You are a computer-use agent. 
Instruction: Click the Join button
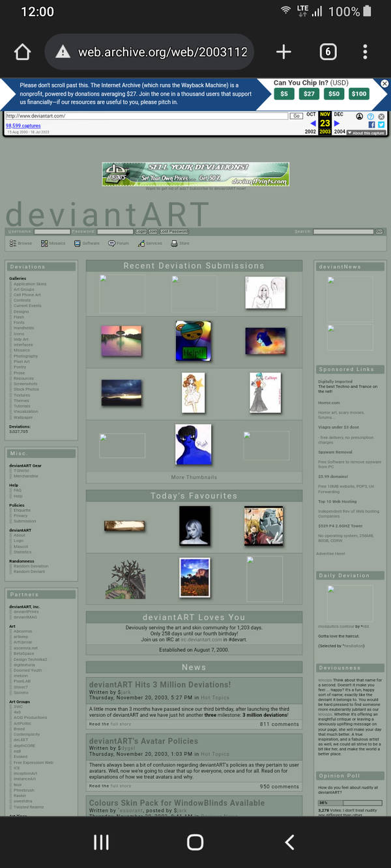(x=153, y=231)
